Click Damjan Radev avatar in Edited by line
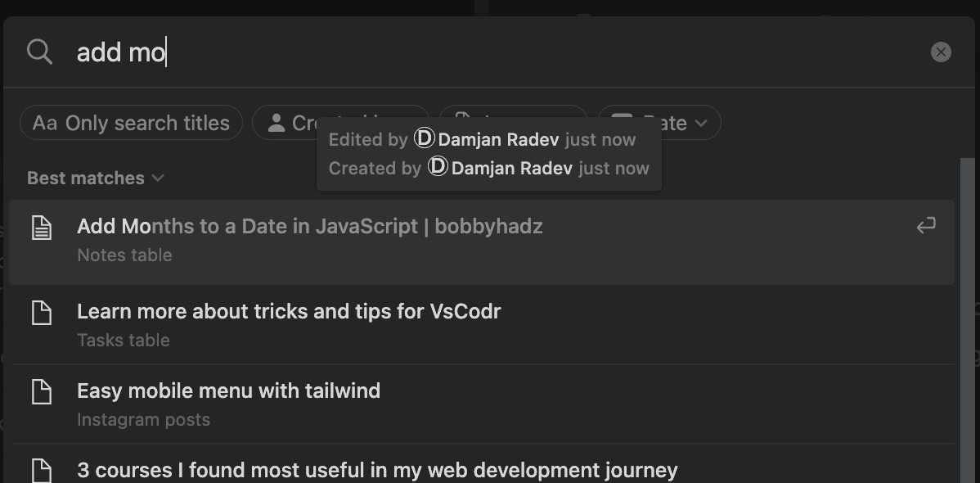980x483 pixels. (424, 138)
